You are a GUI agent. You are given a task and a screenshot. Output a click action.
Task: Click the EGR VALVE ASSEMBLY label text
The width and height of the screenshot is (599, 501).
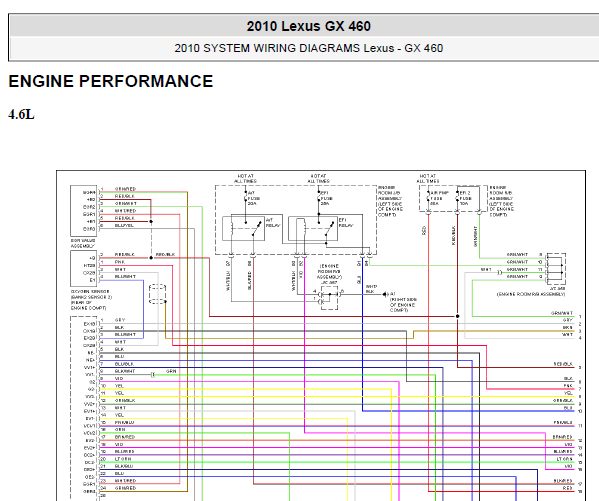(83, 243)
